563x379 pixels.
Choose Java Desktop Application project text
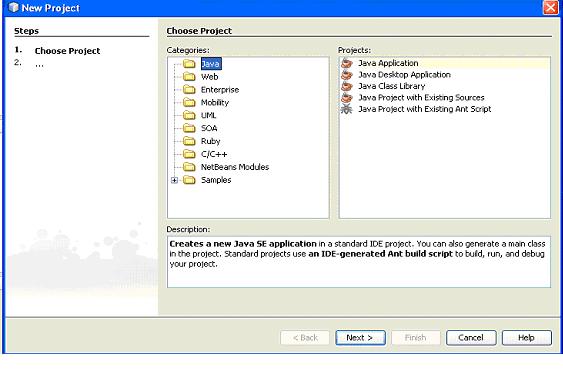click(x=404, y=75)
